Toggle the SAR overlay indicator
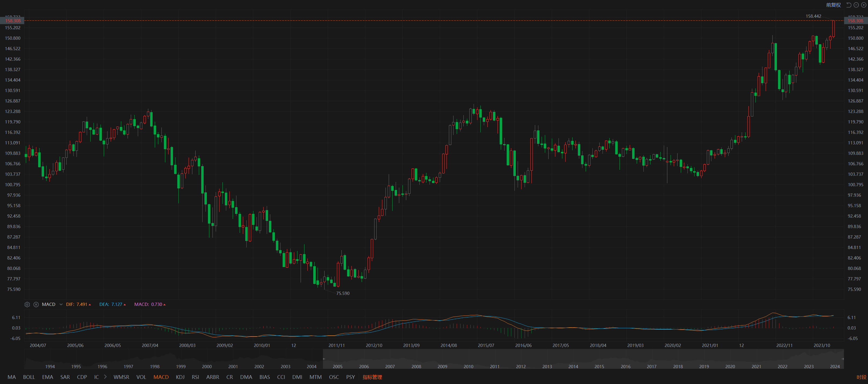 click(65, 377)
